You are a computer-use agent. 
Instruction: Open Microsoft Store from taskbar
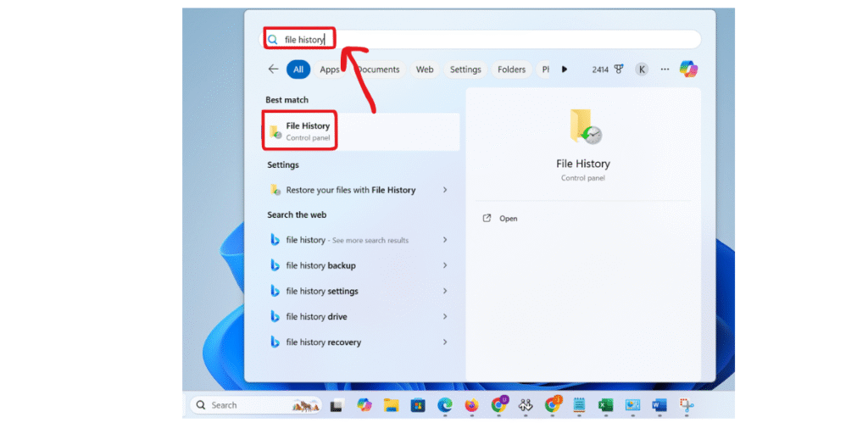[x=418, y=406]
